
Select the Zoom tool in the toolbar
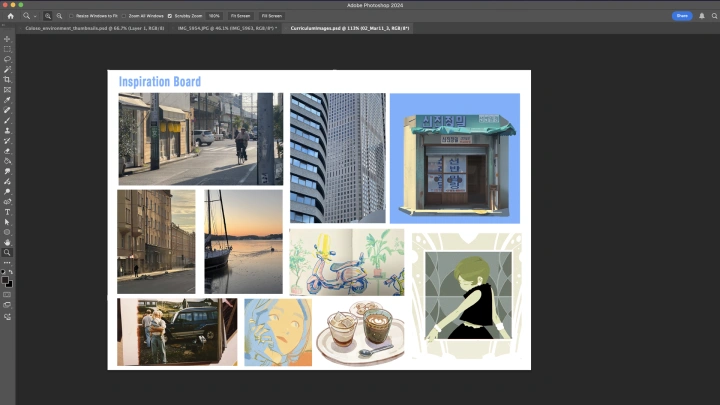(7, 253)
